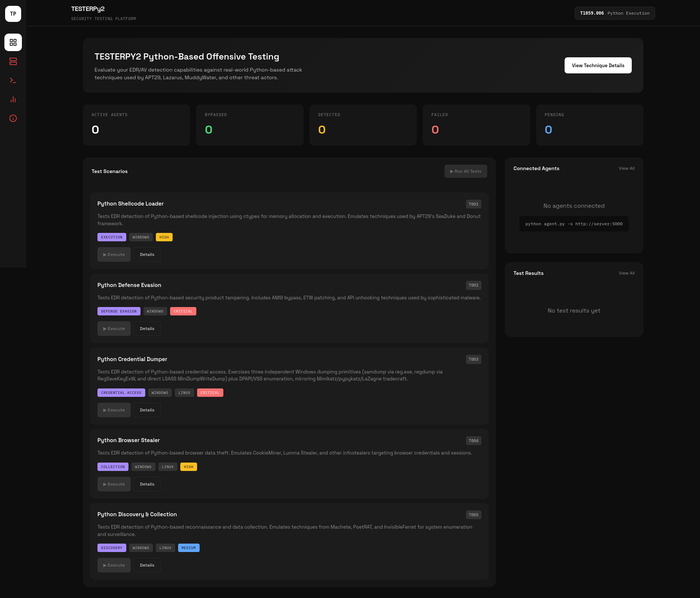Select the Active Agents stat card

coord(136,125)
